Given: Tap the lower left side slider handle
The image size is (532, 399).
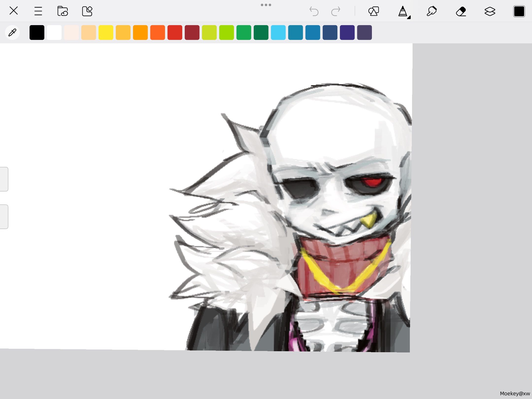Looking at the screenshot, I should (x=4, y=217).
